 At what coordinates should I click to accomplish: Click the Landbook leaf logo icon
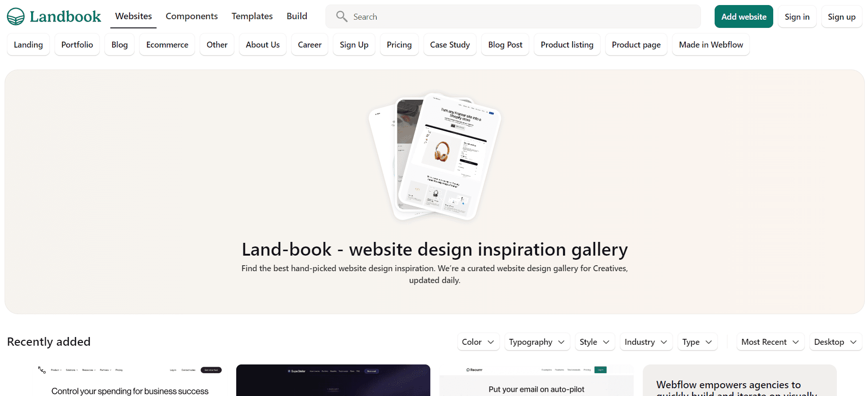[16, 16]
